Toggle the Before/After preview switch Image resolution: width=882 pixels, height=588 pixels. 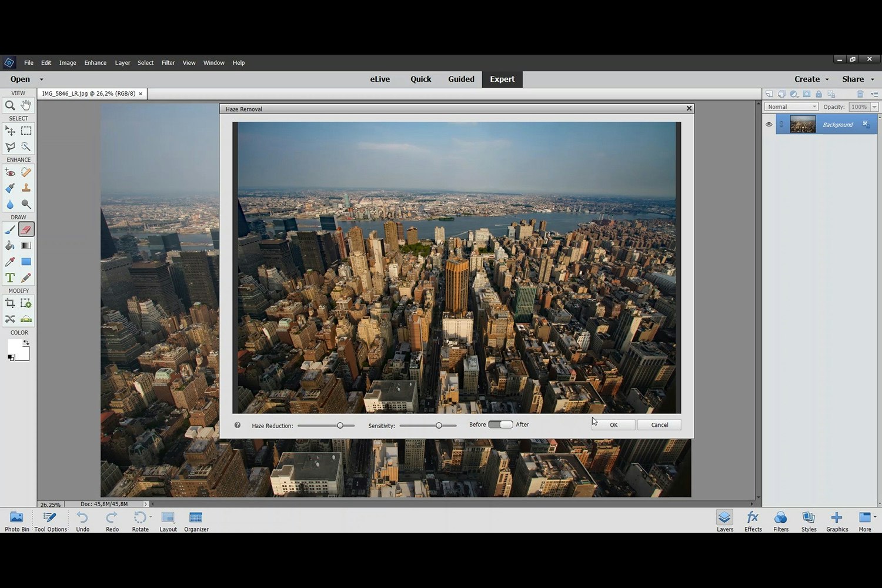[x=500, y=425]
